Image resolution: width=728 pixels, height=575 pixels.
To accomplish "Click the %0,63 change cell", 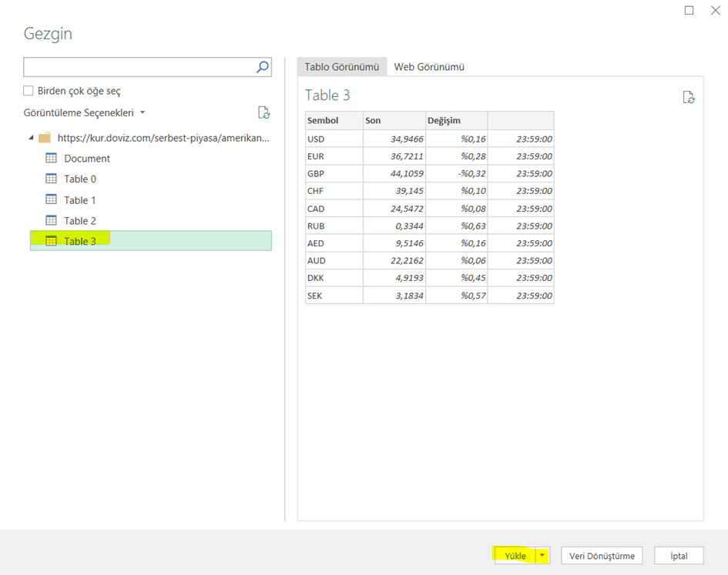I will pyautogui.click(x=456, y=226).
